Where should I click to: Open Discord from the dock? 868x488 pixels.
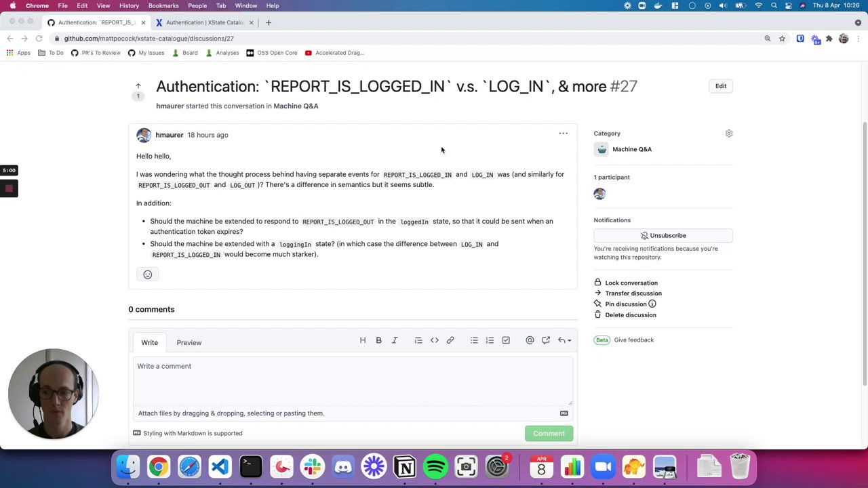click(x=343, y=467)
